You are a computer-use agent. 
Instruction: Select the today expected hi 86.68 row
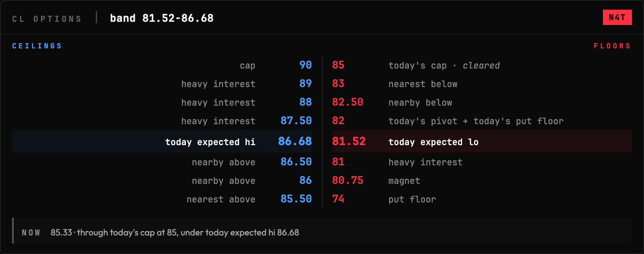tap(162, 141)
